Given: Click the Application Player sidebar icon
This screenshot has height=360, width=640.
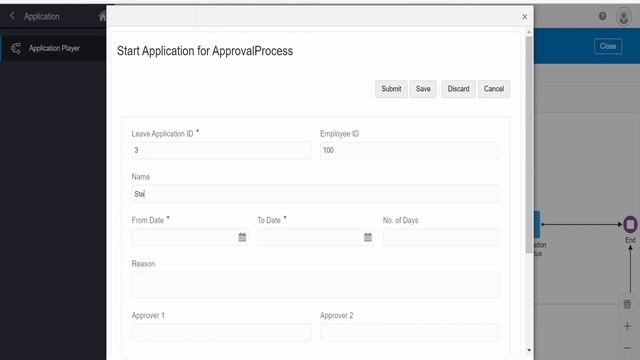Looking at the screenshot, I should 16,48.
